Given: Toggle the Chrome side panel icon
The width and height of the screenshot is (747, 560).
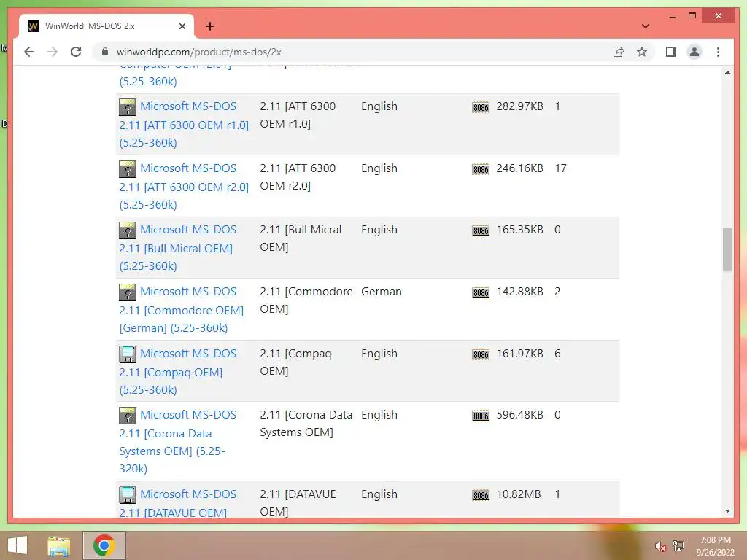Looking at the screenshot, I should [671, 52].
